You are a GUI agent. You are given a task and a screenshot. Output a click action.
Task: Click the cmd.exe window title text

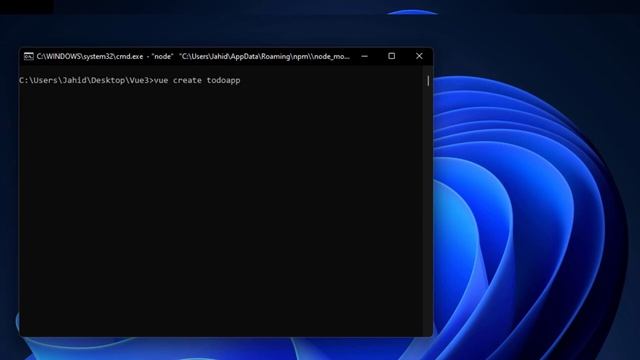[193, 56]
